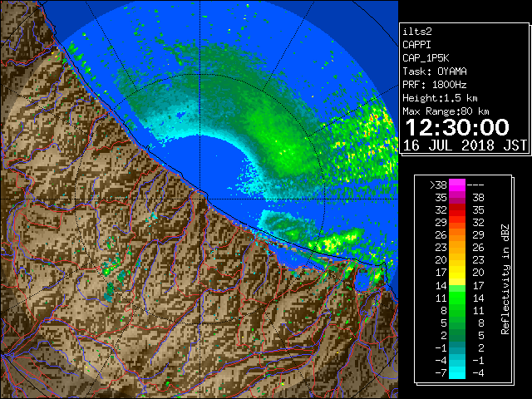Screen dimensions: 532x399
Task: Click the 'PRF: 1800Hz' line
Action: [x=435, y=85]
